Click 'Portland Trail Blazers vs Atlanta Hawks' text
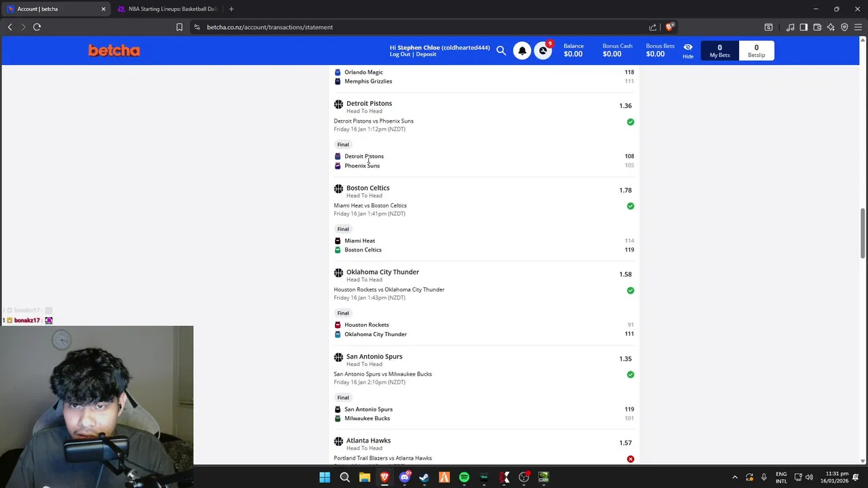The width and height of the screenshot is (868, 488). (382, 458)
